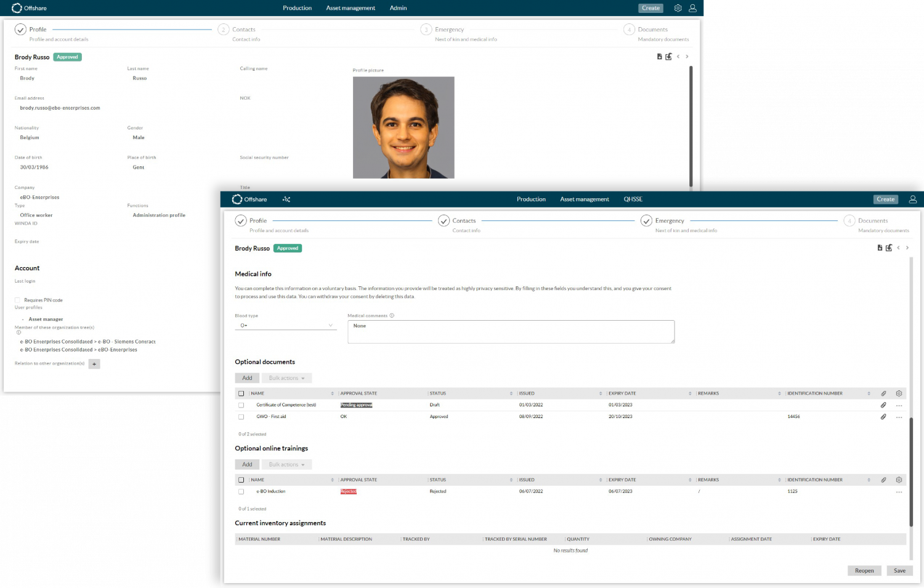Sort by Expiry Date using its sort arrows

tap(691, 393)
